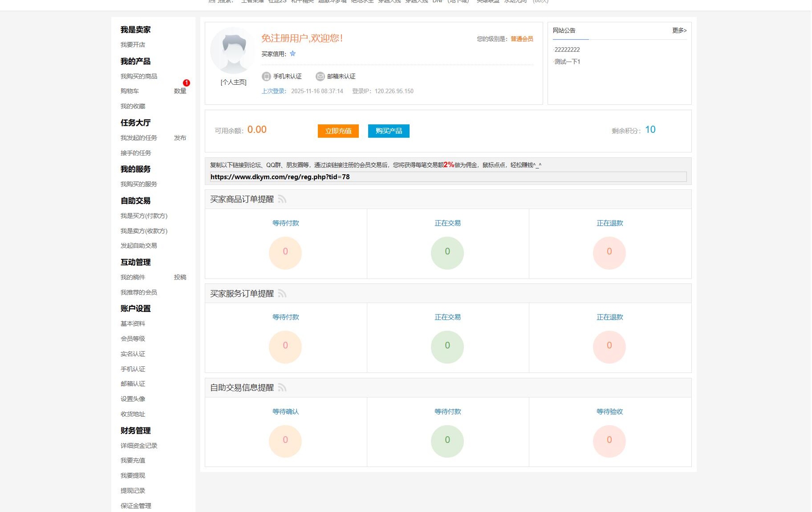Screen dimensions: 812x512
Task: Click RSS icon beside 买家商品订单提醒
Action: [282, 199]
